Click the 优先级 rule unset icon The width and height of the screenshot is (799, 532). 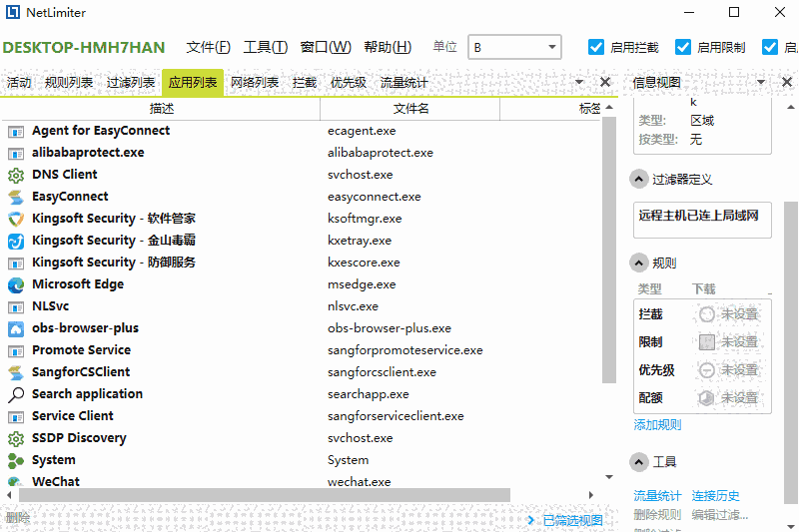click(707, 370)
